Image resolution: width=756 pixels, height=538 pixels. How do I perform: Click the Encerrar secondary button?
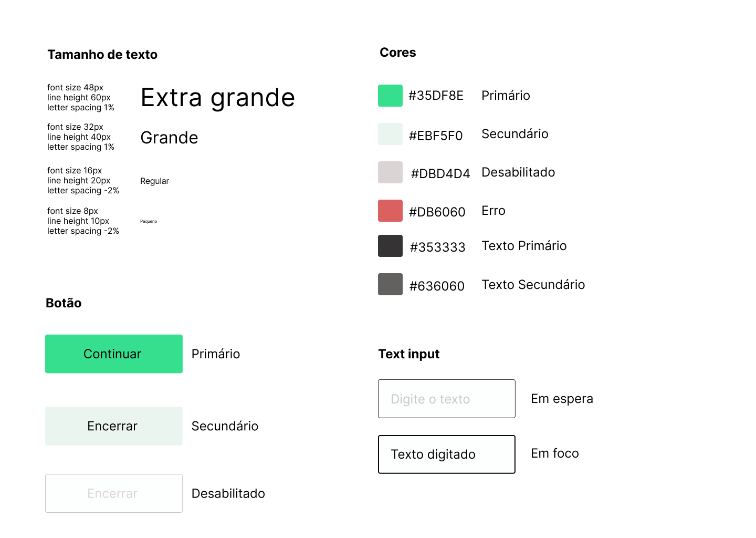(113, 426)
